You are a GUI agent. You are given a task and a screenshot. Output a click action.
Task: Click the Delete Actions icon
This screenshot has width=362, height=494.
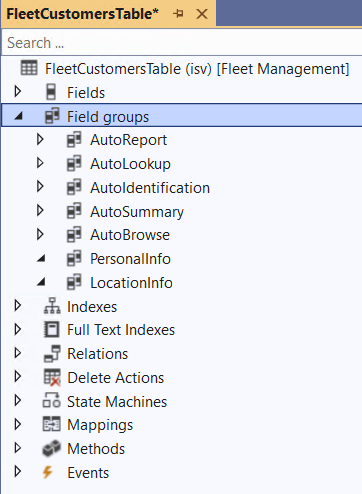pyautogui.click(x=52, y=378)
